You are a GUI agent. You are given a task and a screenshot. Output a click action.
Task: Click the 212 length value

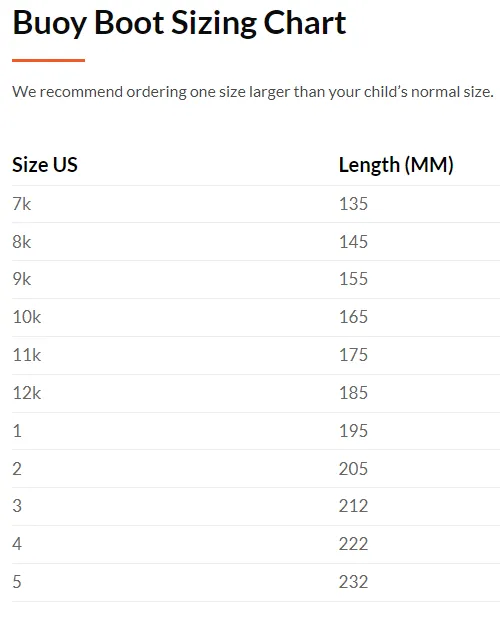click(x=353, y=506)
